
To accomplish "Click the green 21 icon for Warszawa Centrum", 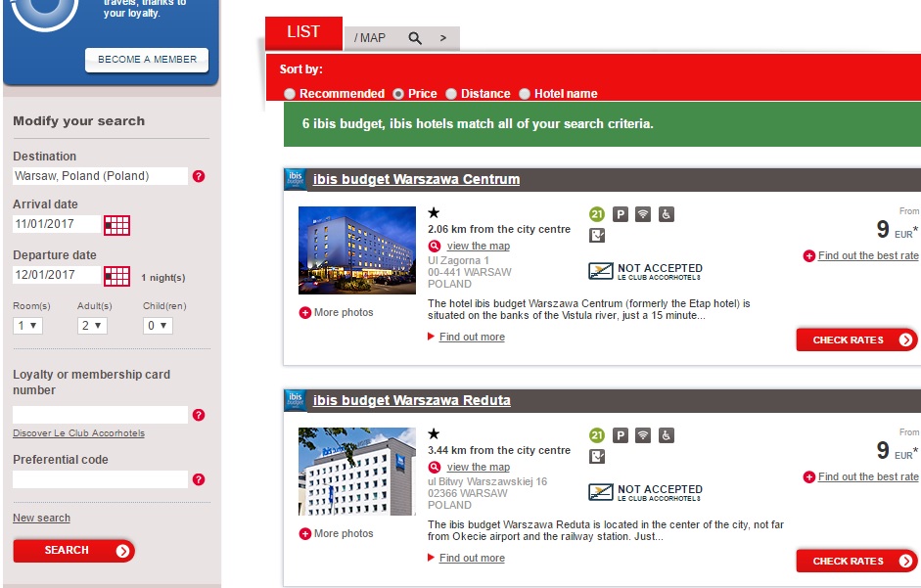I will tap(597, 214).
